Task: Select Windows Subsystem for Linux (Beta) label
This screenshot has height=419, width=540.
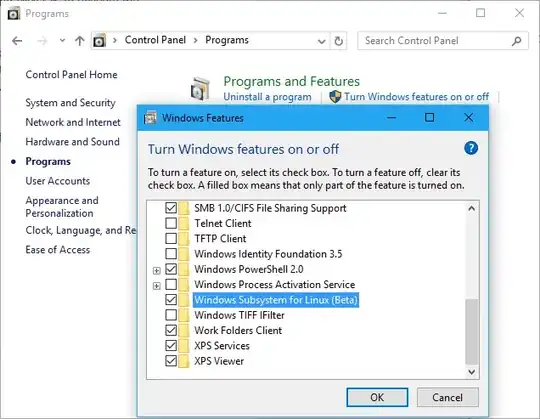Action: pyautogui.click(x=276, y=300)
